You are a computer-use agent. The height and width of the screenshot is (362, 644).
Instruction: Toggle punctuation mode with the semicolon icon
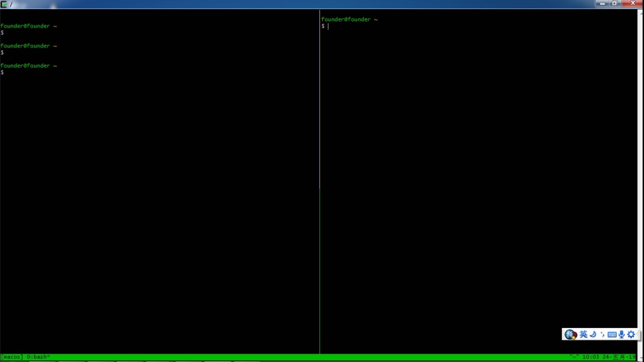pos(603,334)
